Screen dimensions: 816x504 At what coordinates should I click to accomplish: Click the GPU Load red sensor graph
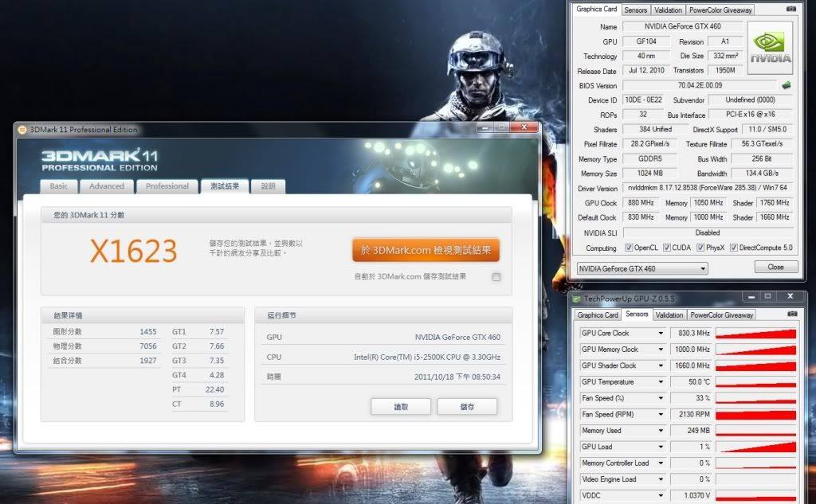coord(755,446)
